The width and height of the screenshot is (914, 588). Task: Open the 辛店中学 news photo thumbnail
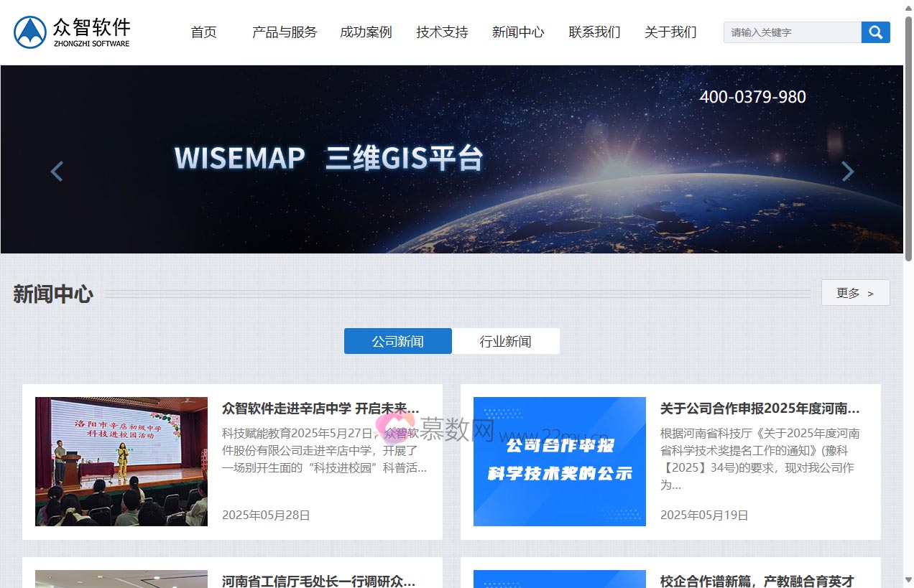coord(121,461)
